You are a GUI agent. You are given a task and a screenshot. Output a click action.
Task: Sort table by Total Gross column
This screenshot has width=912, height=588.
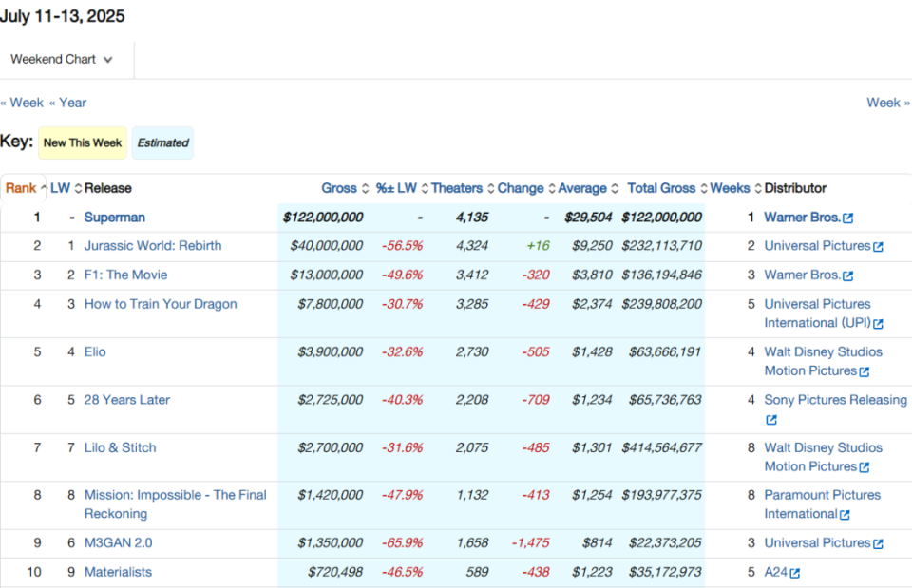coord(667,188)
